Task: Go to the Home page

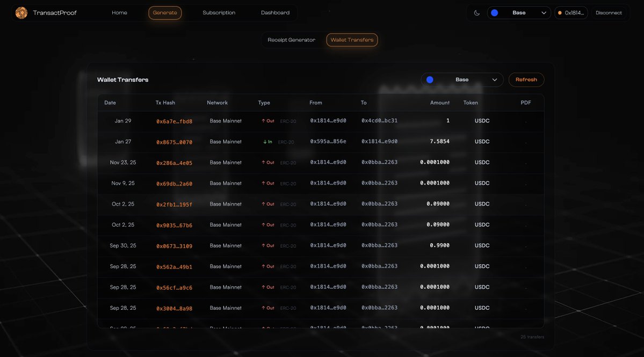Action: click(x=120, y=13)
